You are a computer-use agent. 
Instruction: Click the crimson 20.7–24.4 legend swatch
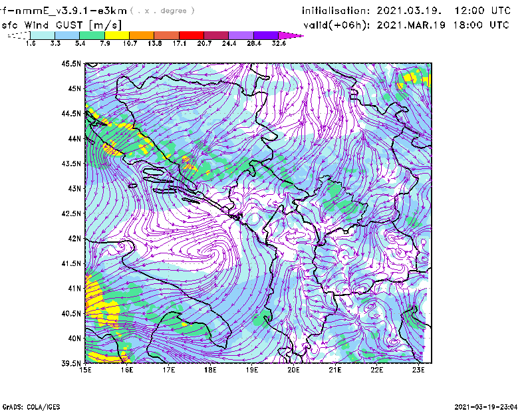pos(216,35)
